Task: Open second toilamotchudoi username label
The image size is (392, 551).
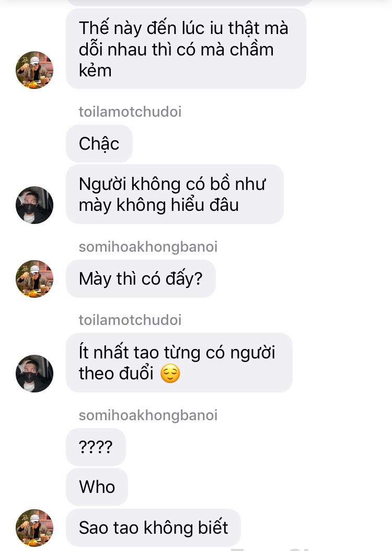Action: pos(130,320)
